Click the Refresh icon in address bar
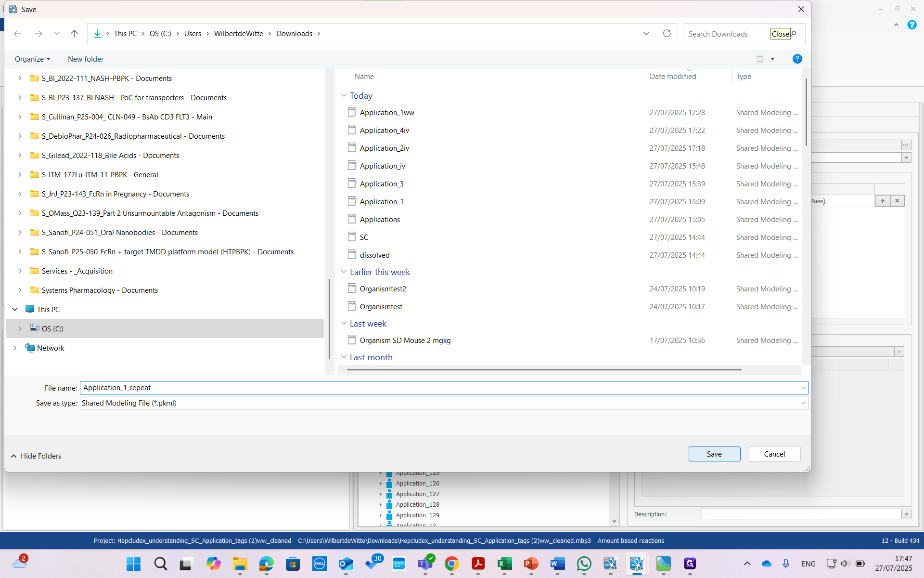Viewport: 924px width, 578px height. pos(667,33)
